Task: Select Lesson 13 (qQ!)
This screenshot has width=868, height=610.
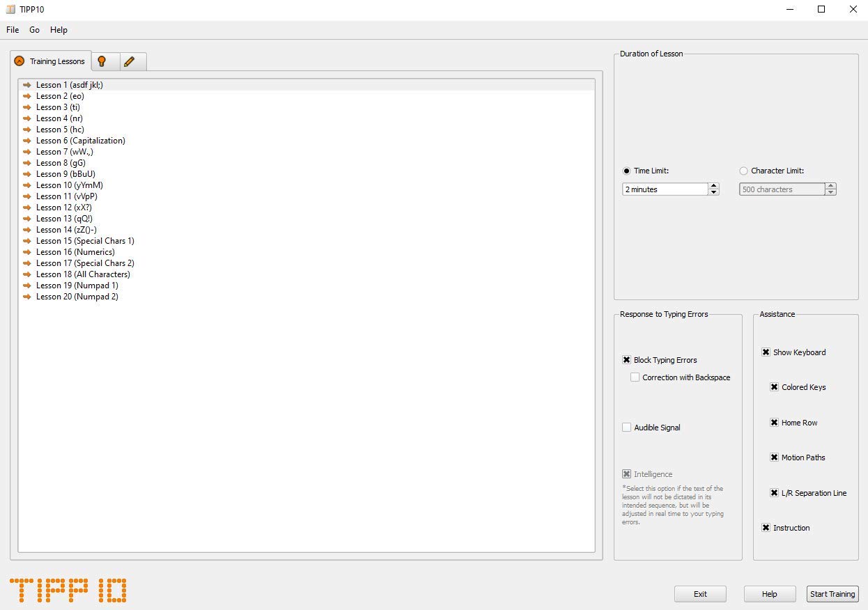Action: (x=307, y=219)
